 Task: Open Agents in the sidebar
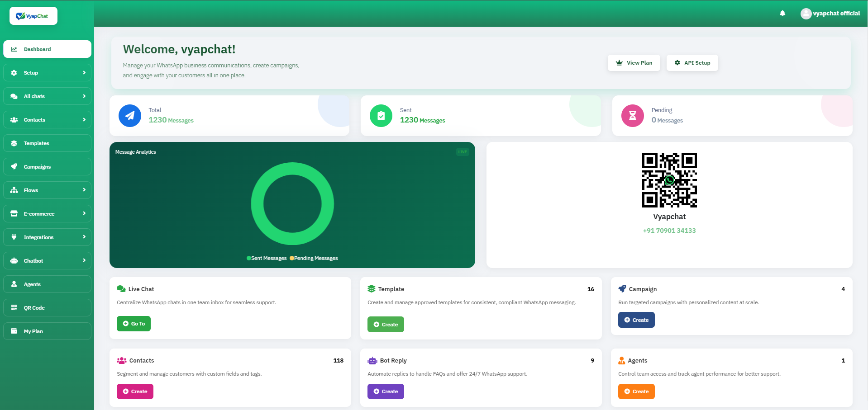click(x=47, y=284)
